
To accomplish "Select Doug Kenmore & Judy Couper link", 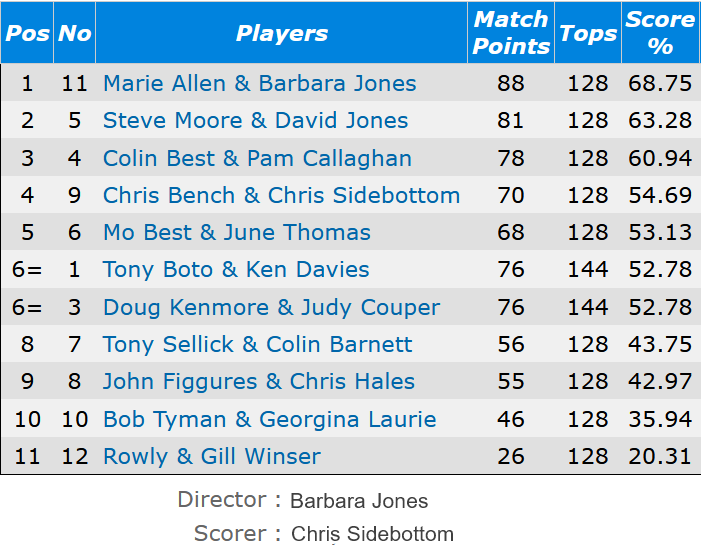I will (271, 307).
